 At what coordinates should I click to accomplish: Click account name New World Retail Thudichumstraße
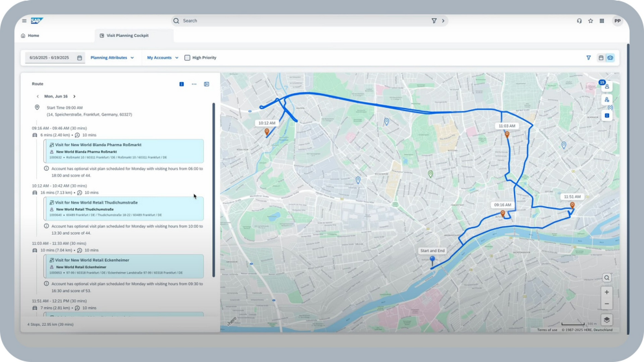click(85, 209)
